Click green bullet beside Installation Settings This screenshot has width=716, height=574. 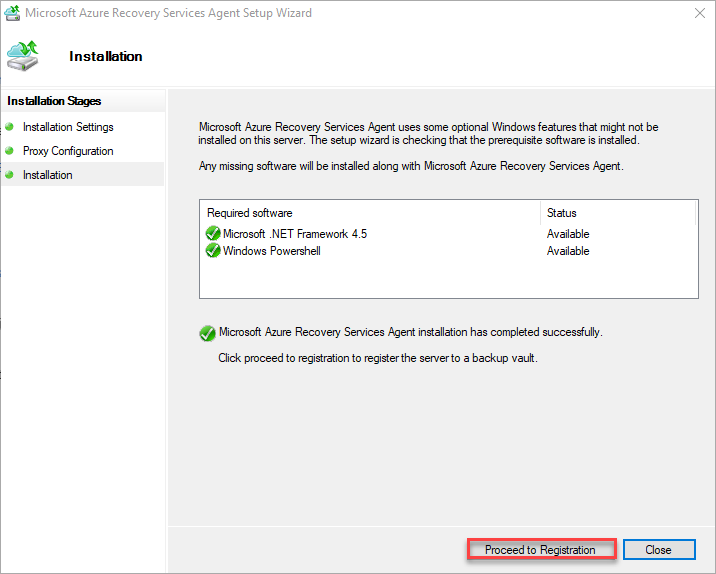point(10,127)
